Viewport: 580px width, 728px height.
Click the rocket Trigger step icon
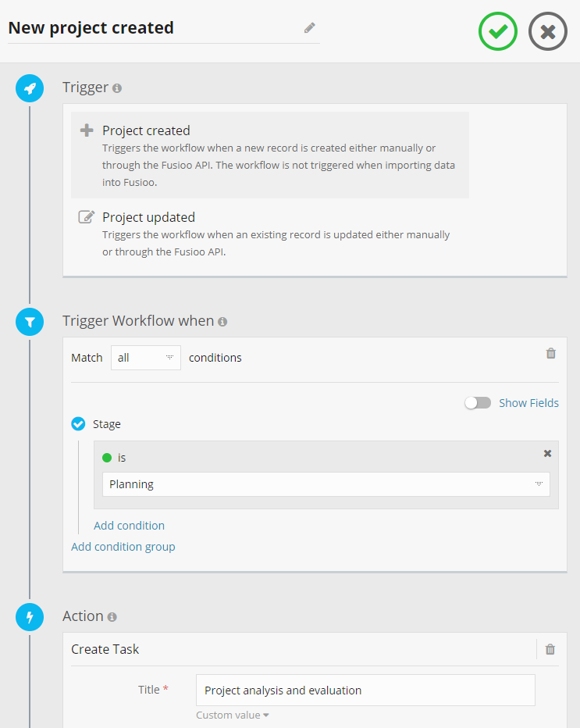(x=30, y=88)
